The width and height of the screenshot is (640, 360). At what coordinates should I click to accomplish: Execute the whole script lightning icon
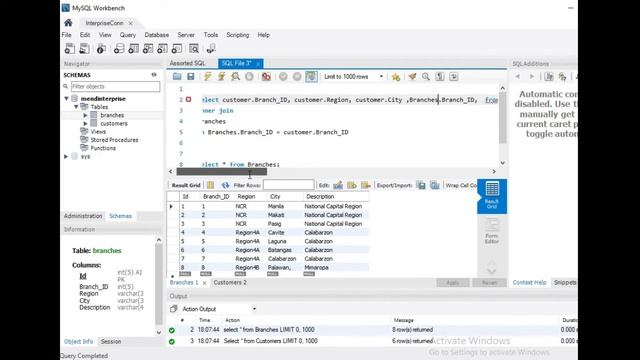click(x=208, y=76)
